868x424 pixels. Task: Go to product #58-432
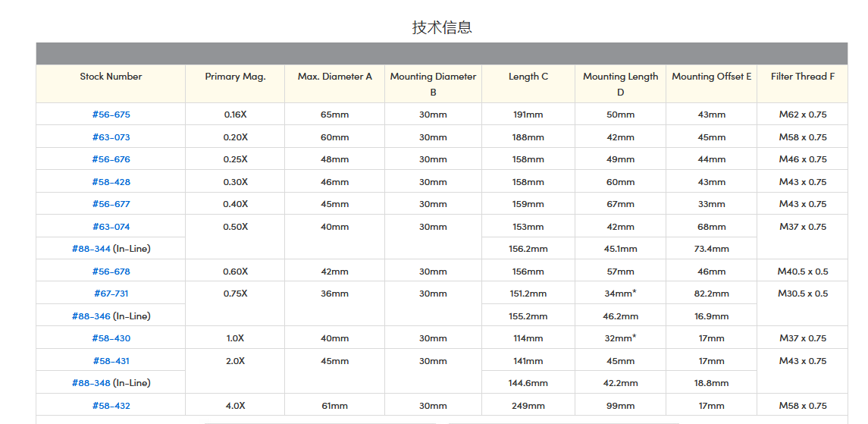pos(111,406)
